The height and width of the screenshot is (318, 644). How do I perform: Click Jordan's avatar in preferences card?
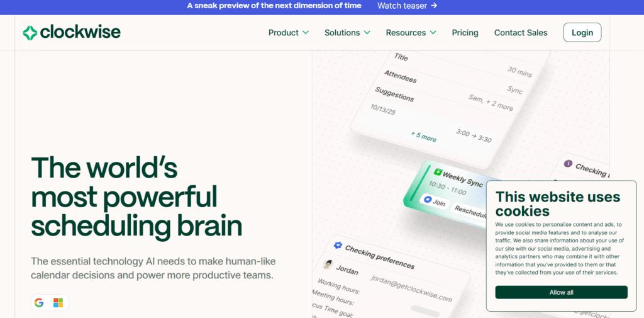coord(328,264)
